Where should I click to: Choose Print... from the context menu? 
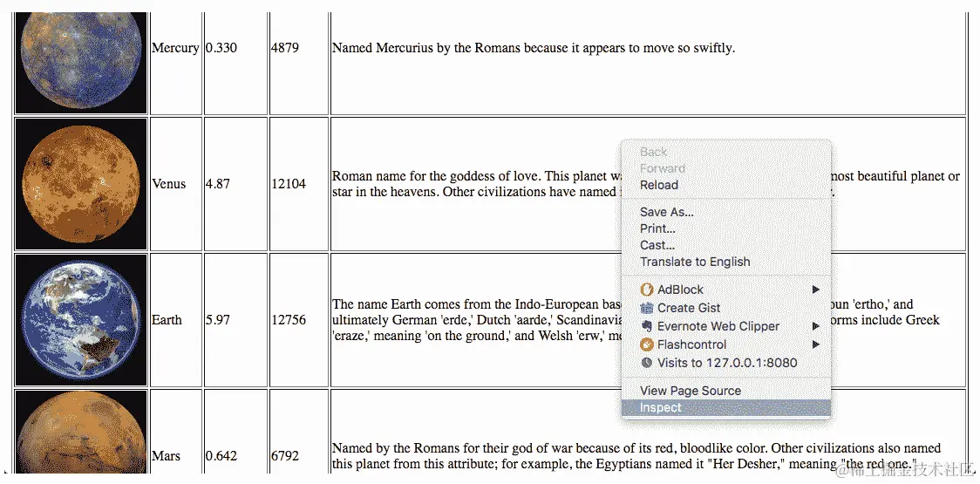[x=726, y=228]
